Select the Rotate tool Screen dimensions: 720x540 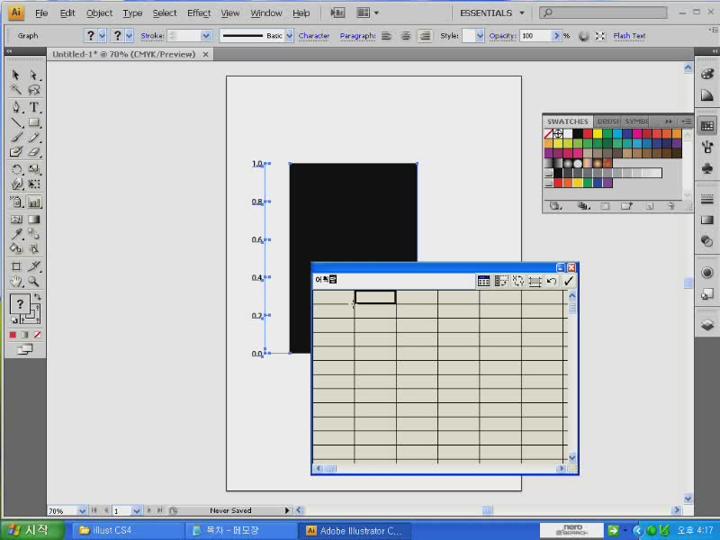(16, 169)
